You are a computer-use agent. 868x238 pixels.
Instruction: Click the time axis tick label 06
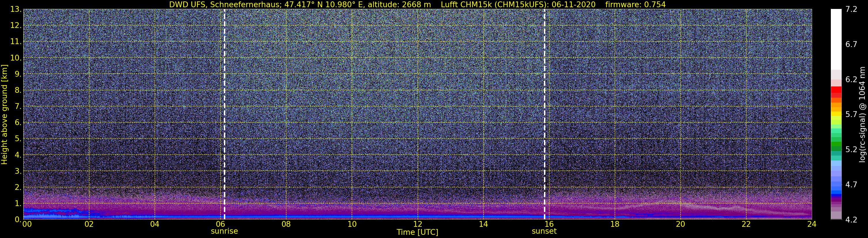[x=220, y=224]
